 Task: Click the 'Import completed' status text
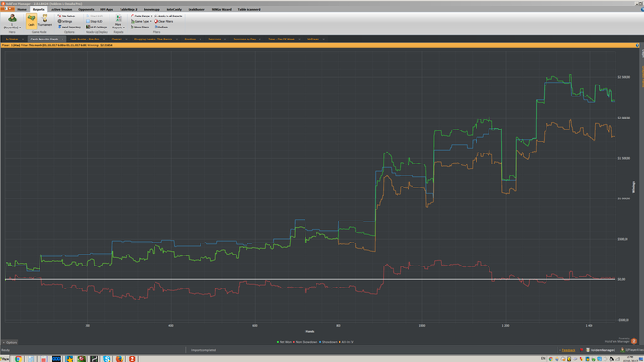coord(203,350)
